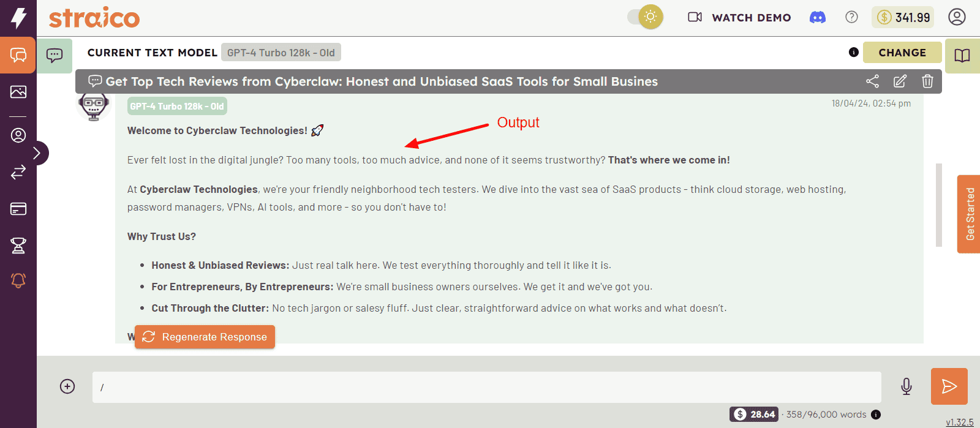Activate the microphone voice input
The width and height of the screenshot is (980, 428).
coord(907,386)
